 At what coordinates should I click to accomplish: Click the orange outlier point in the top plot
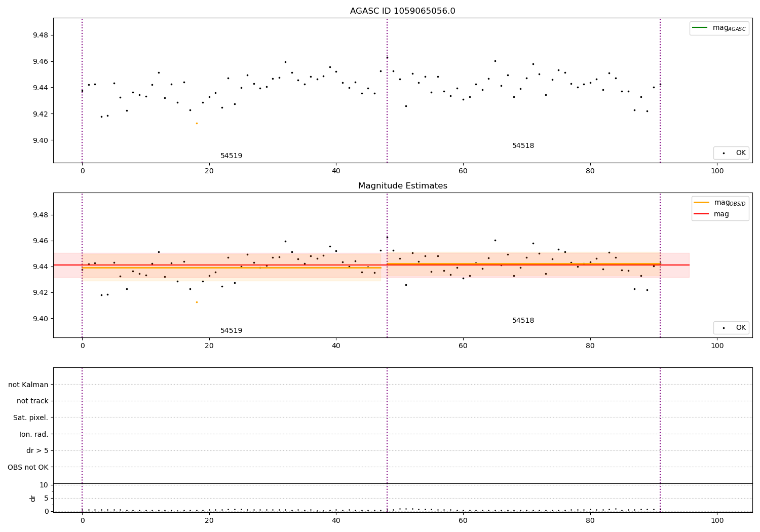tap(197, 123)
